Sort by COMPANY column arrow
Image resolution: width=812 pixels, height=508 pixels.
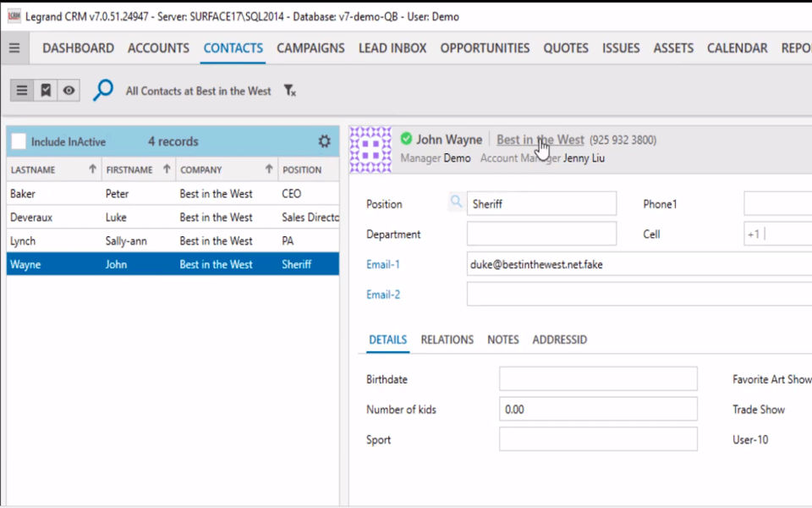point(269,169)
